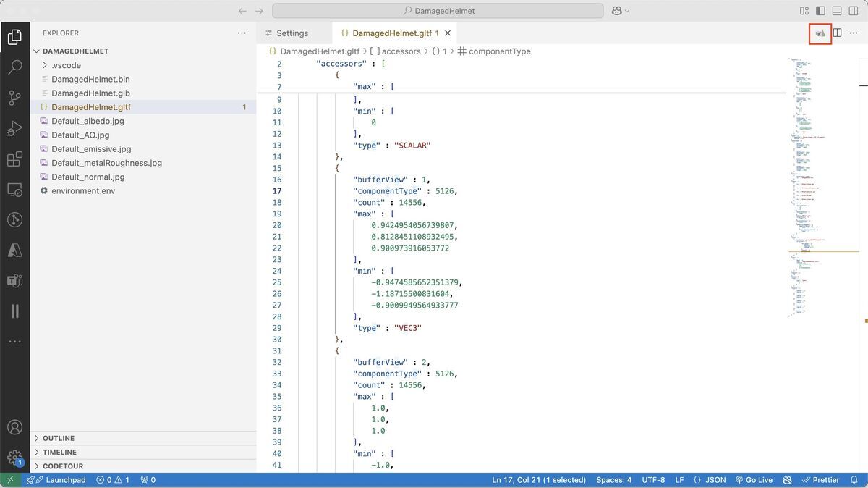Click the Copilot status bar icon
868x488 pixels.
[787, 480]
